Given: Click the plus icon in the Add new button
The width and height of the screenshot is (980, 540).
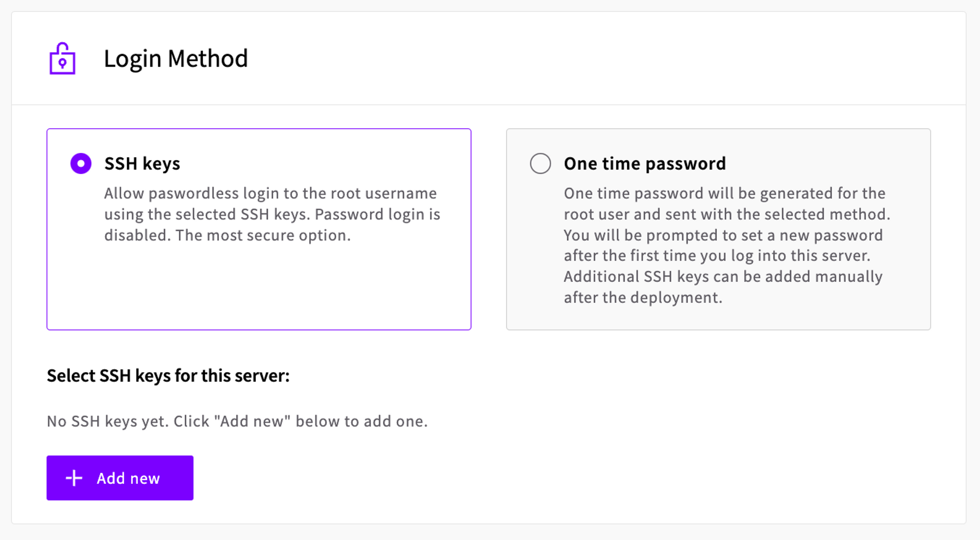Looking at the screenshot, I should point(74,478).
